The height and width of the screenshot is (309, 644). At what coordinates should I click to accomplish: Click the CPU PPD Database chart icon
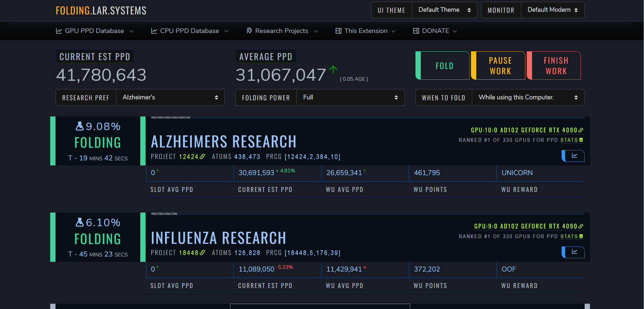click(154, 31)
